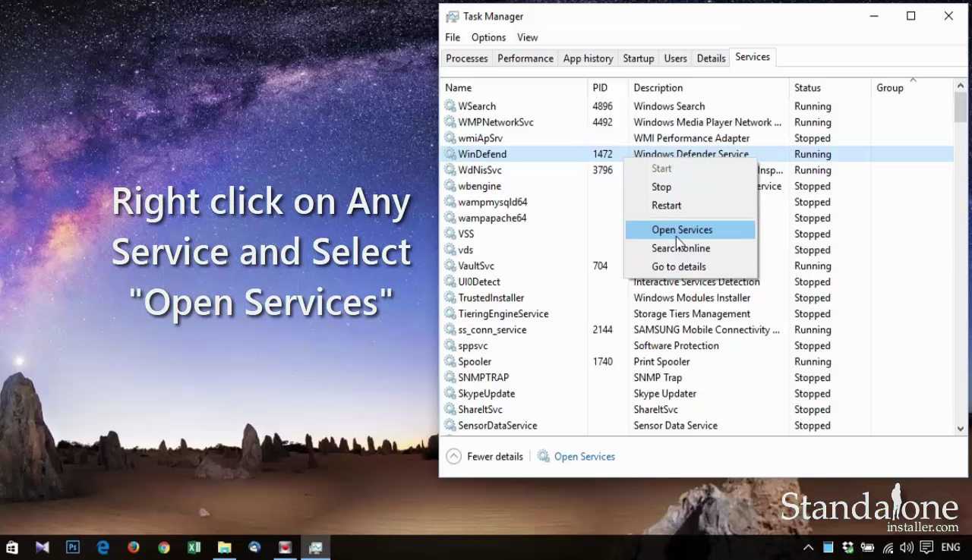Click the Open Services link at bottom
Image resolution: width=972 pixels, height=560 pixels.
click(585, 457)
